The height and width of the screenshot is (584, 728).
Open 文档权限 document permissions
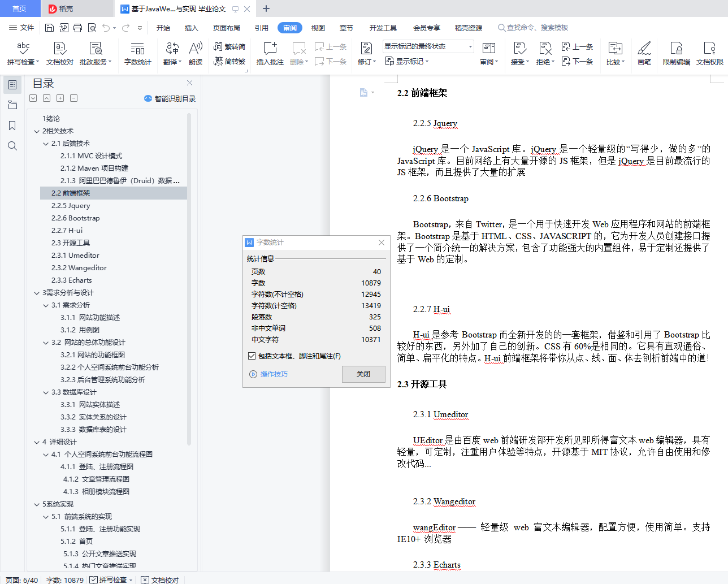click(709, 54)
